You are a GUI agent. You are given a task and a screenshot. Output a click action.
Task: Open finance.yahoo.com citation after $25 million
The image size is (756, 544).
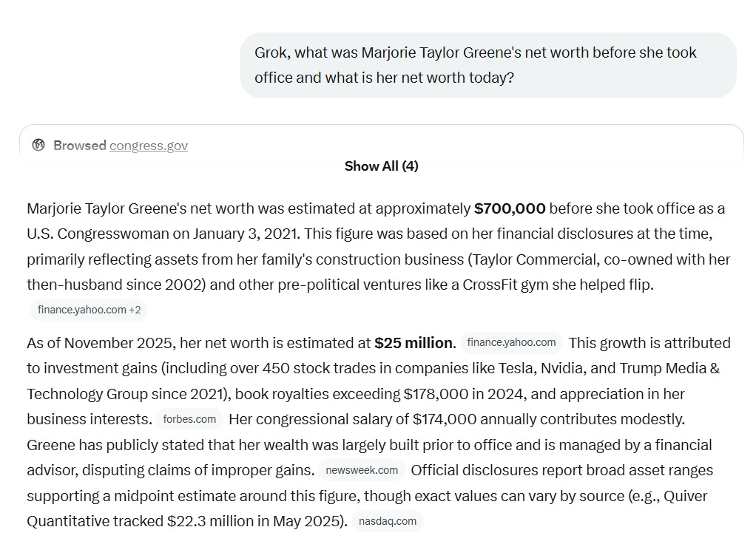[x=511, y=342]
